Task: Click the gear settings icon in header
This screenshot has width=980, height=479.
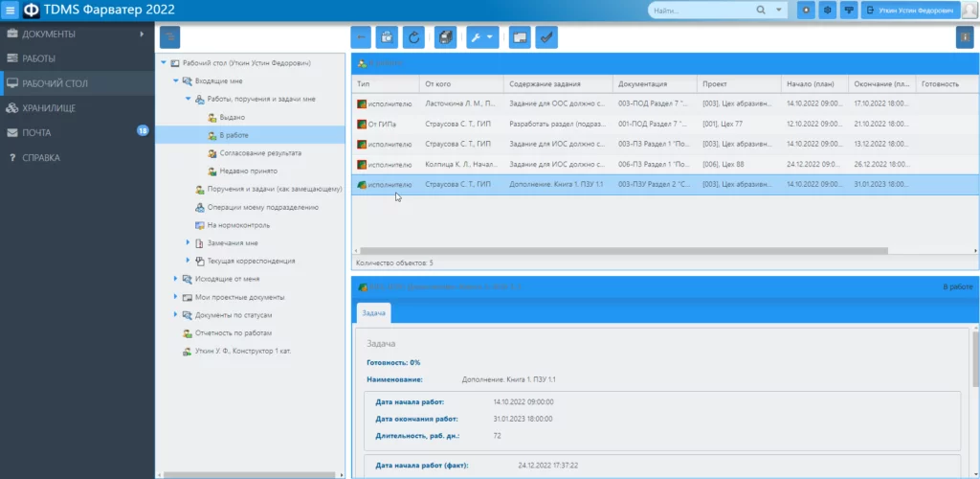Action: [828, 11]
